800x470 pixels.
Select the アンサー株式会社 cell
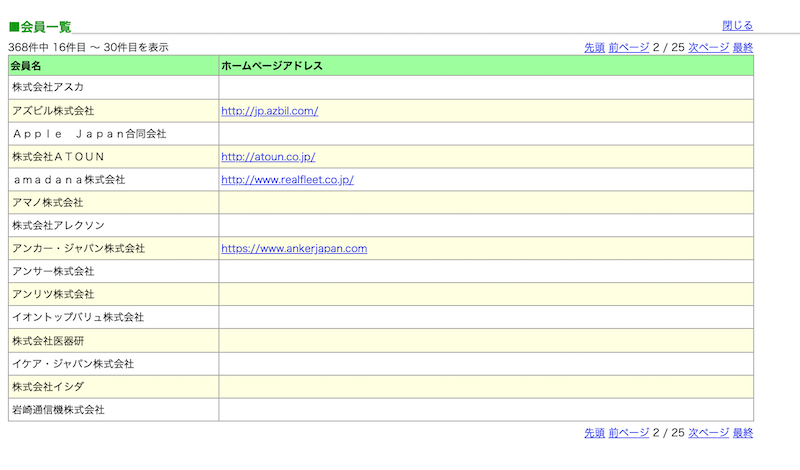pyautogui.click(x=114, y=271)
